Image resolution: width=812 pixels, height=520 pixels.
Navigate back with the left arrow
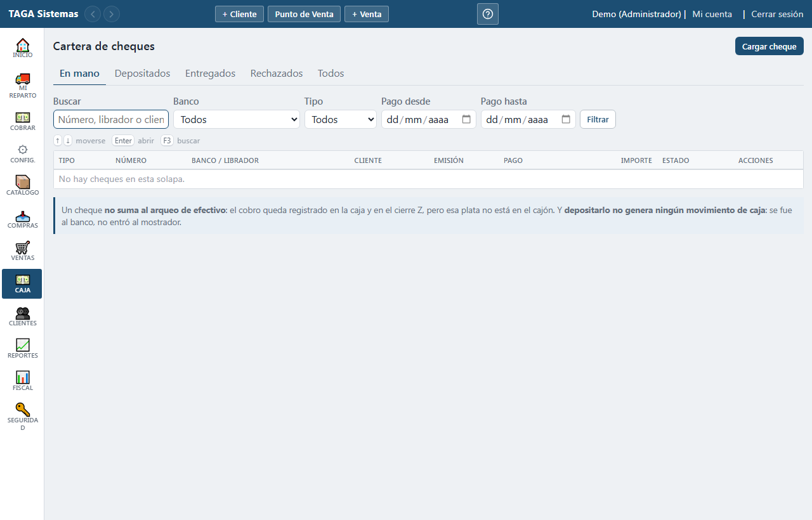[x=93, y=14]
